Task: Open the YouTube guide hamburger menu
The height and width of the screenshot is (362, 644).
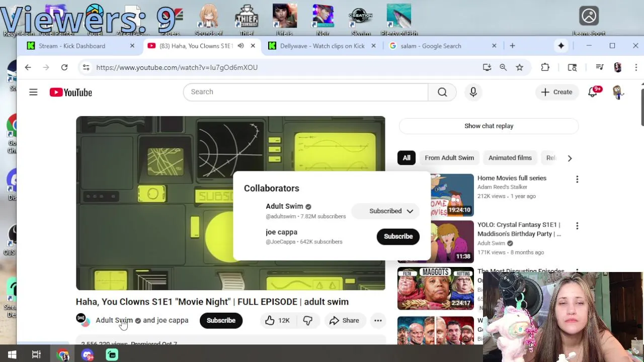Action: click(x=33, y=92)
